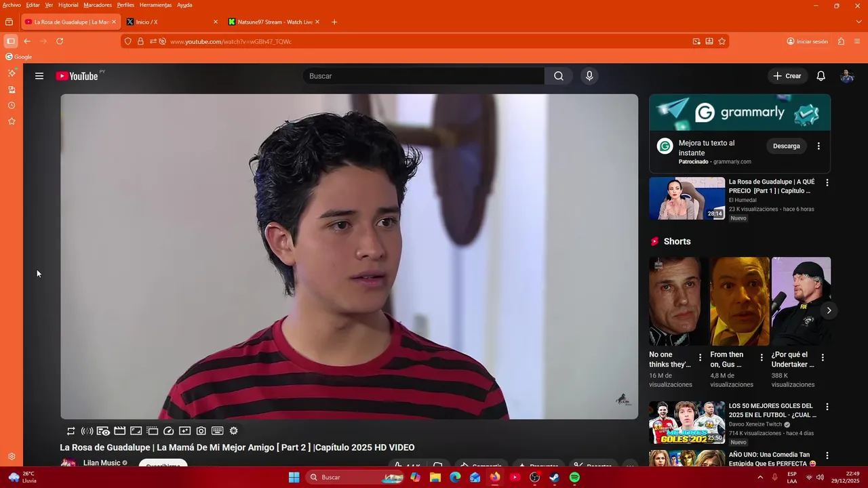Viewport: 868px width, 488px height.
Task: Open the Archivo menu
Action: tap(12, 5)
